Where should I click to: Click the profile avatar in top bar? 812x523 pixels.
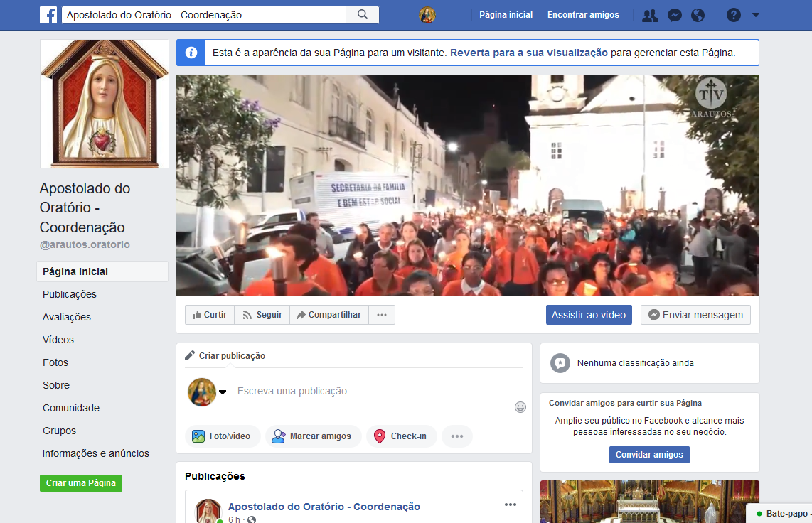tap(427, 15)
